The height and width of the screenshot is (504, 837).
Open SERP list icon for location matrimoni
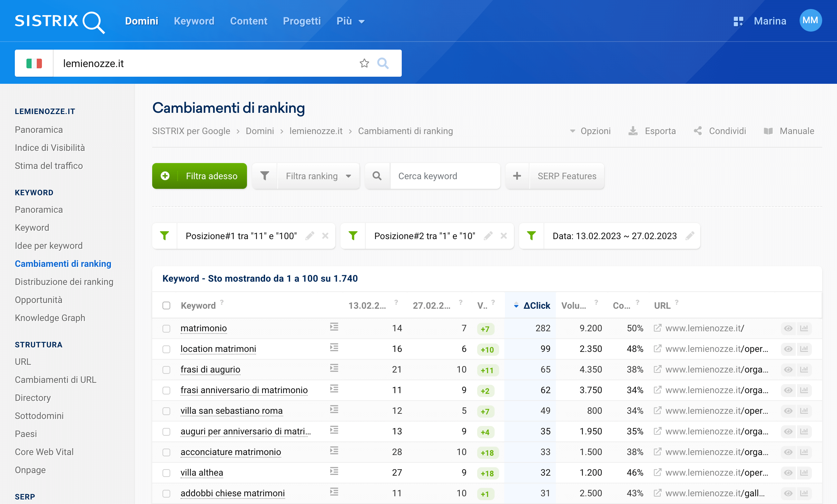tap(334, 348)
